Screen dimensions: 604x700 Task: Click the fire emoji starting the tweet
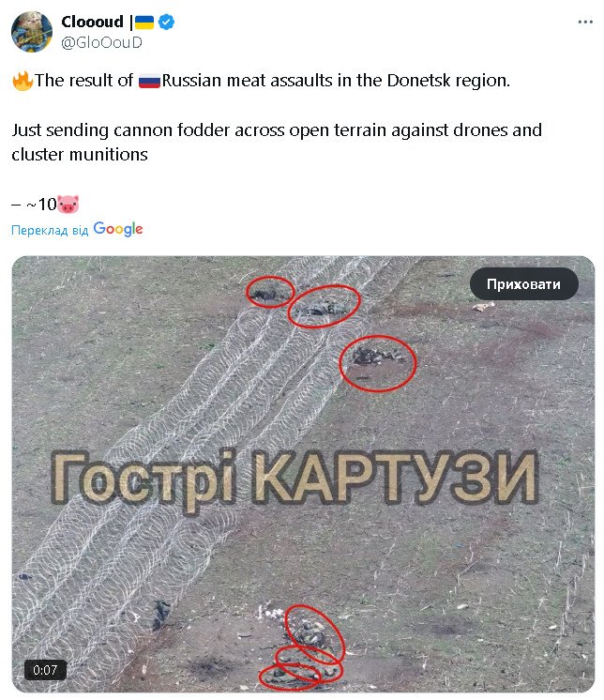click(23, 81)
